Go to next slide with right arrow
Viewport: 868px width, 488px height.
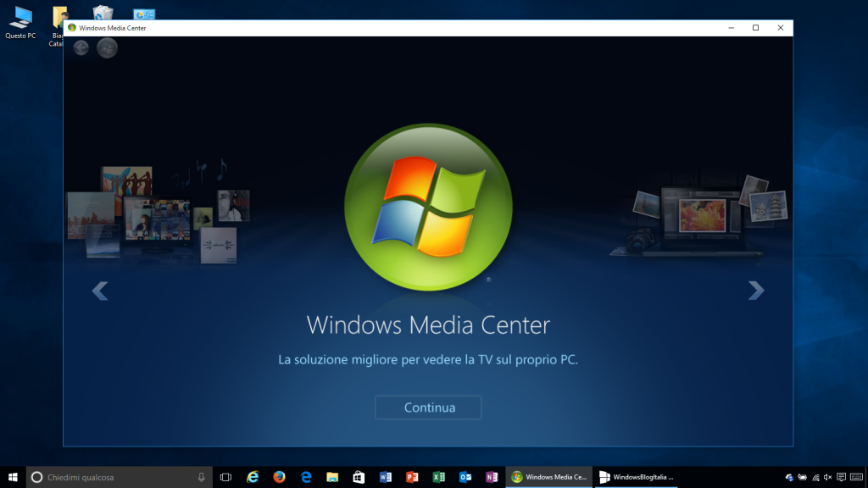(755, 291)
